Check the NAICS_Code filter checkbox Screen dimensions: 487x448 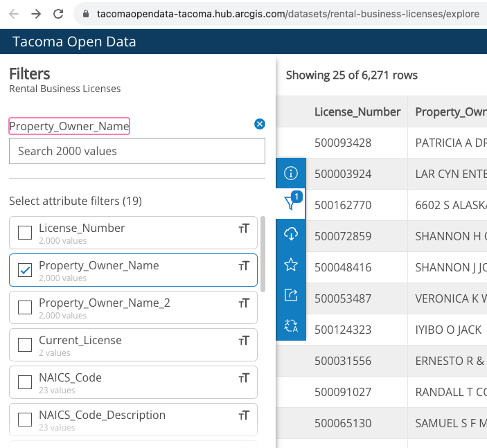point(25,382)
